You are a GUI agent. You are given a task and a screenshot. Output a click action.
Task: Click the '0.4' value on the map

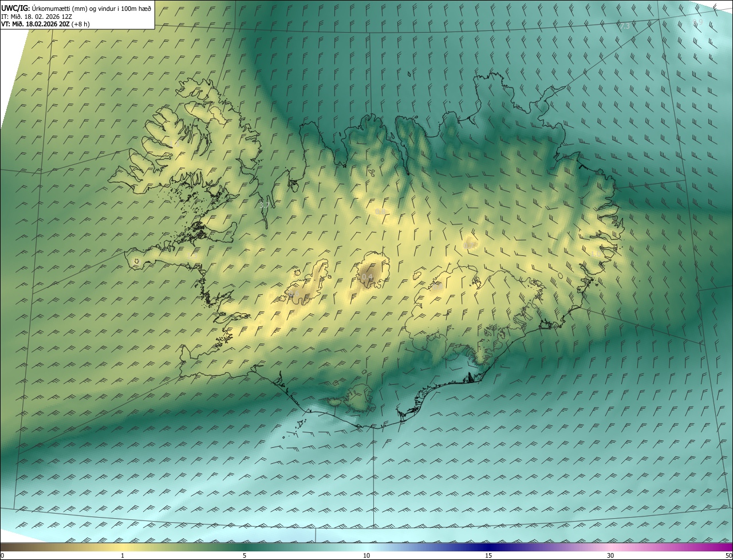[x=368, y=277]
